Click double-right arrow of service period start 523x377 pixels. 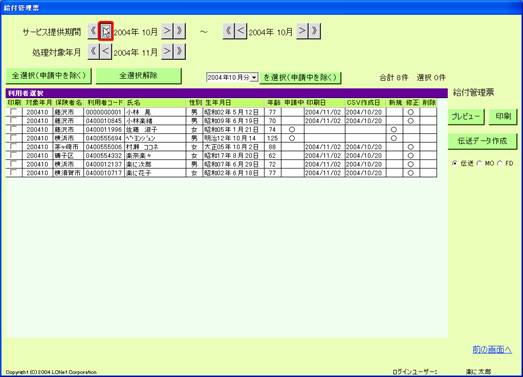point(180,31)
